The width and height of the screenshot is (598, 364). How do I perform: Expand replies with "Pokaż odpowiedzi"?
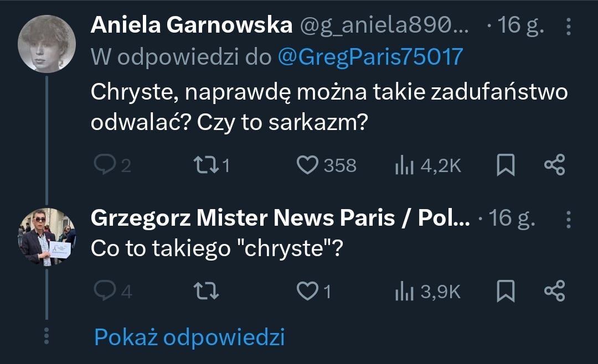189,337
